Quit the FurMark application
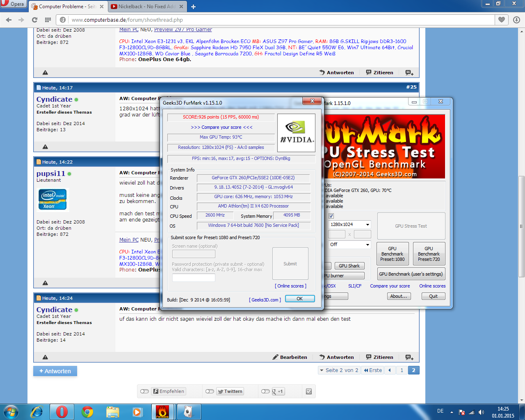 [x=434, y=296]
